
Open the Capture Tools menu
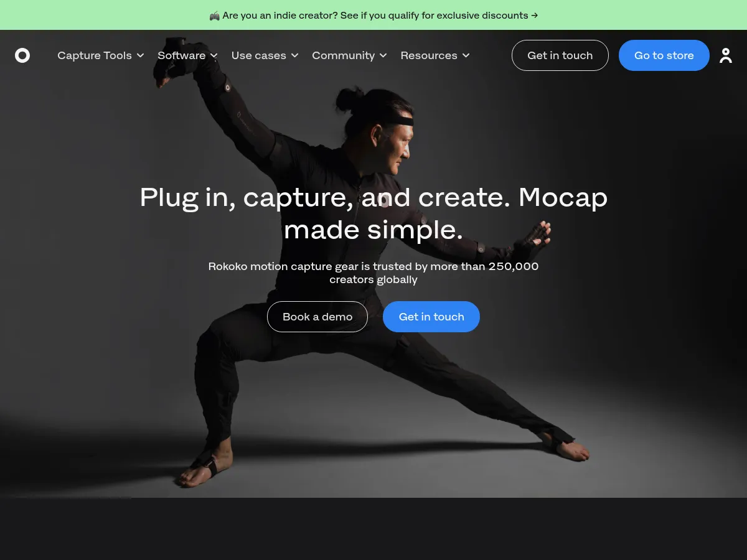pyautogui.click(x=101, y=55)
